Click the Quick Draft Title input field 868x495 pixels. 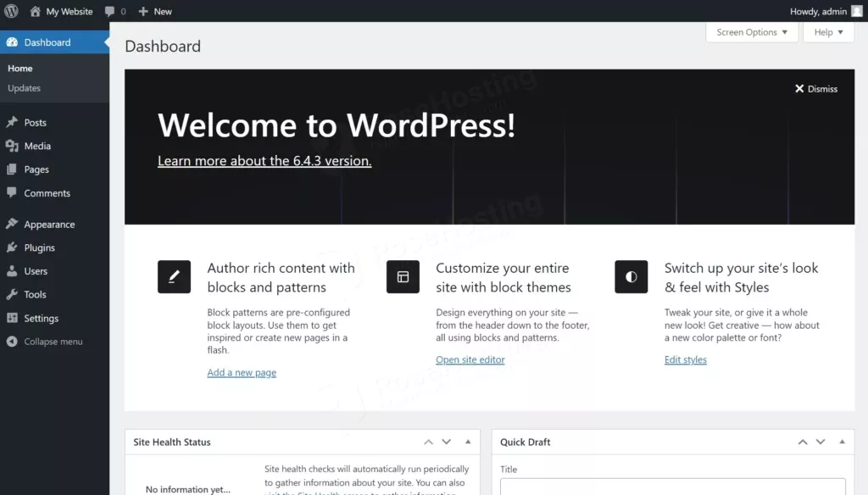pos(672,487)
